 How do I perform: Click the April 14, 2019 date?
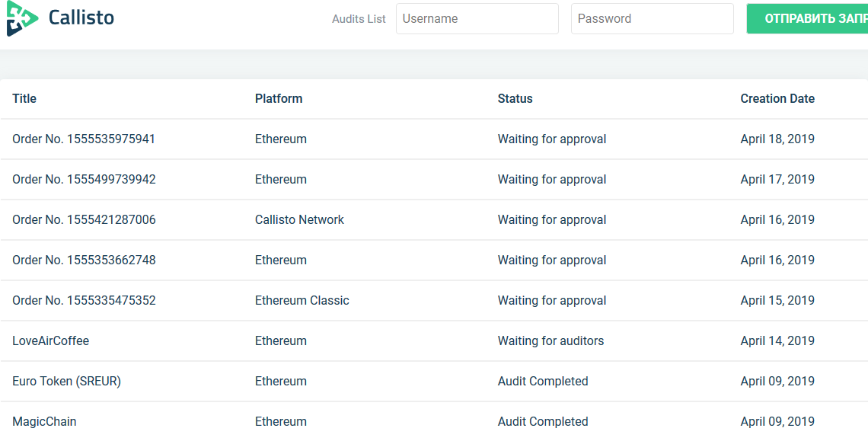[777, 341]
